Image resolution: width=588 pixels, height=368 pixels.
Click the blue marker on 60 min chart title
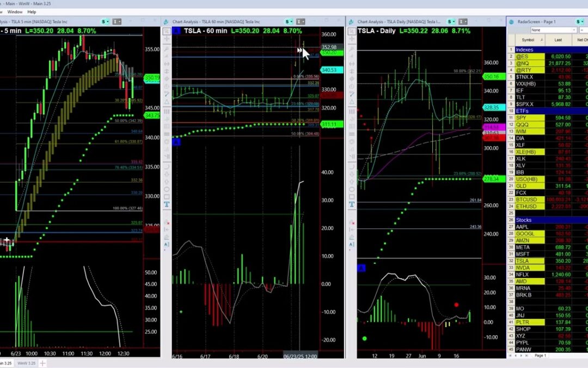(176, 31)
